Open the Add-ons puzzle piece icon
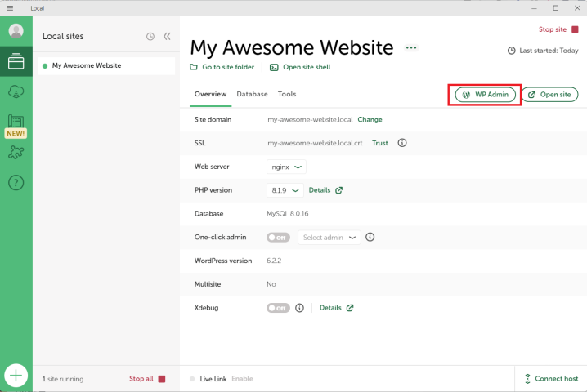 point(16,152)
